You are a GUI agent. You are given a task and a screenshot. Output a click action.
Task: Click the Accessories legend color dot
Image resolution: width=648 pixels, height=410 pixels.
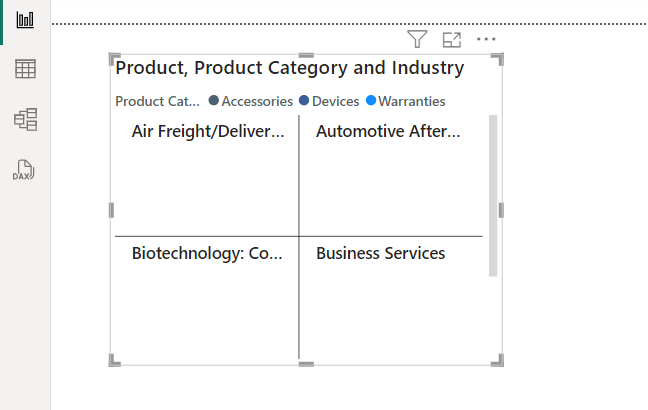[x=214, y=101]
